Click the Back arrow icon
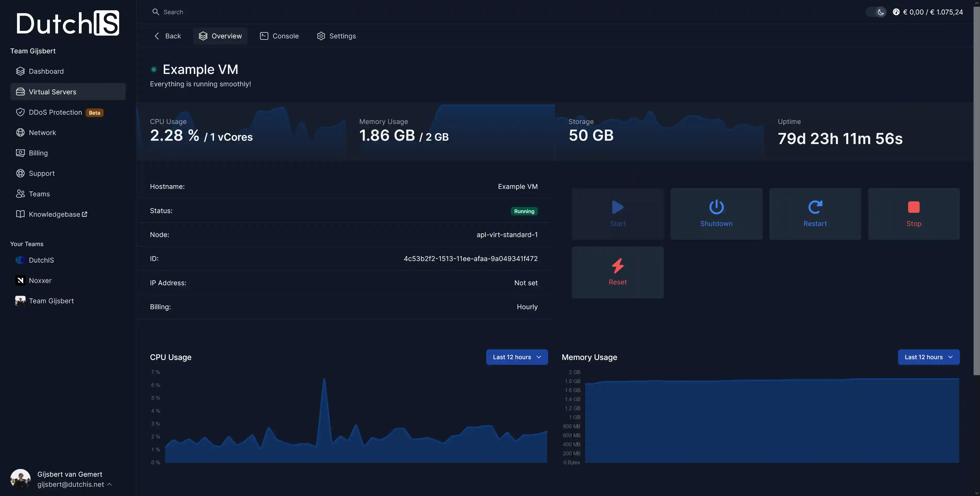 click(157, 36)
